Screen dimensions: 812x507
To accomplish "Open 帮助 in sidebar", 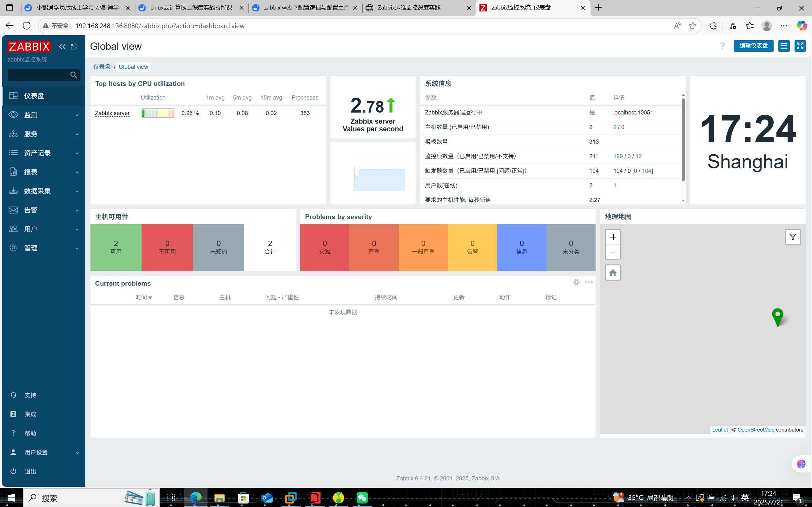I will tap(43, 433).
